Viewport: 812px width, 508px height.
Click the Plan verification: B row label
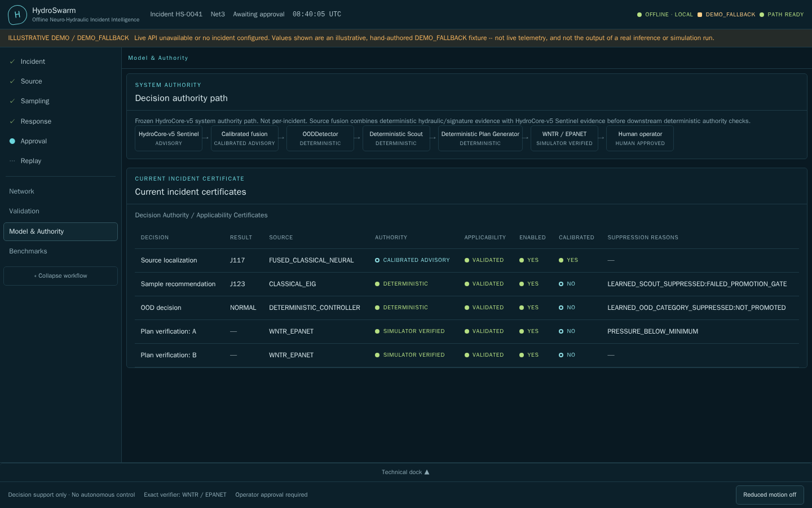click(169, 355)
